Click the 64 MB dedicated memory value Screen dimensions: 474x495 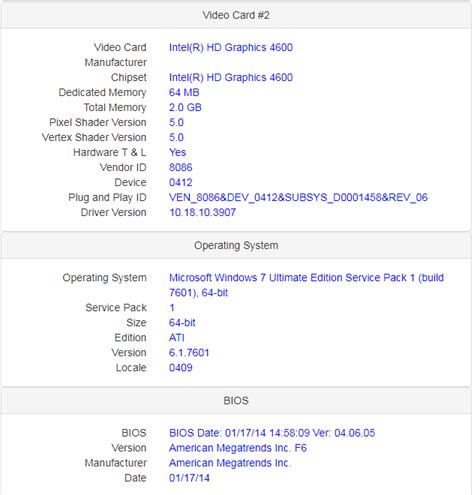pos(184,93)
